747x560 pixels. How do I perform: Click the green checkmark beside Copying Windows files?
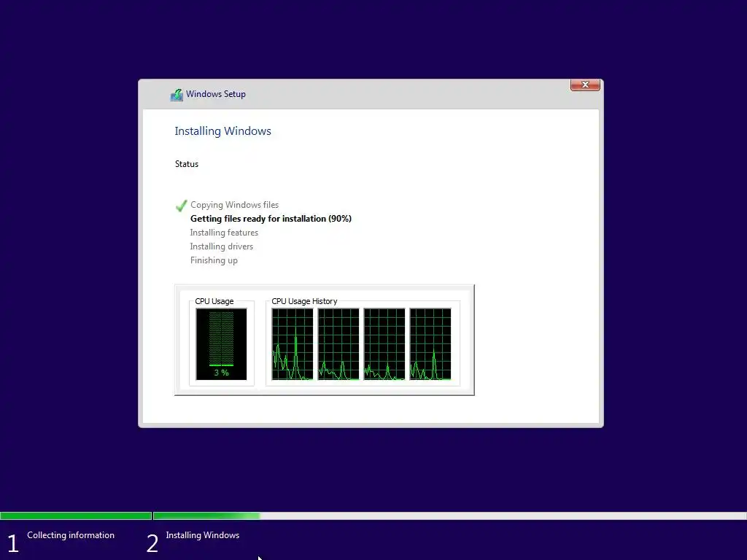pos(181,206)
